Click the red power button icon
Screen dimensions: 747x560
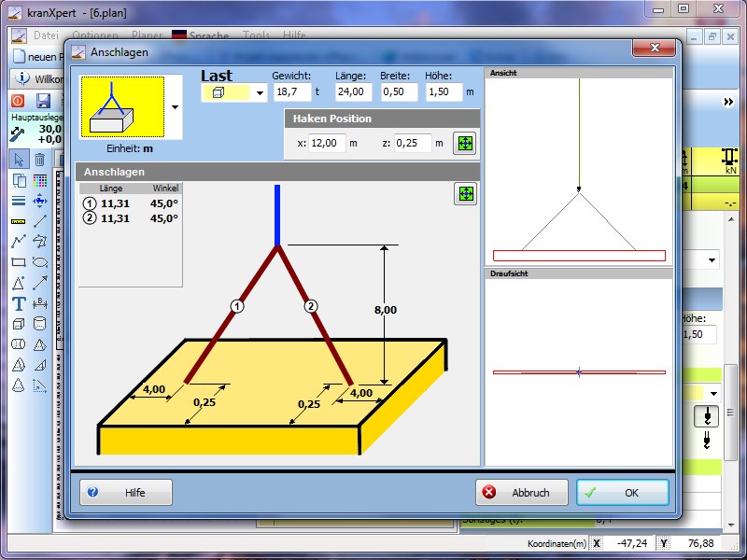point(19,101)
